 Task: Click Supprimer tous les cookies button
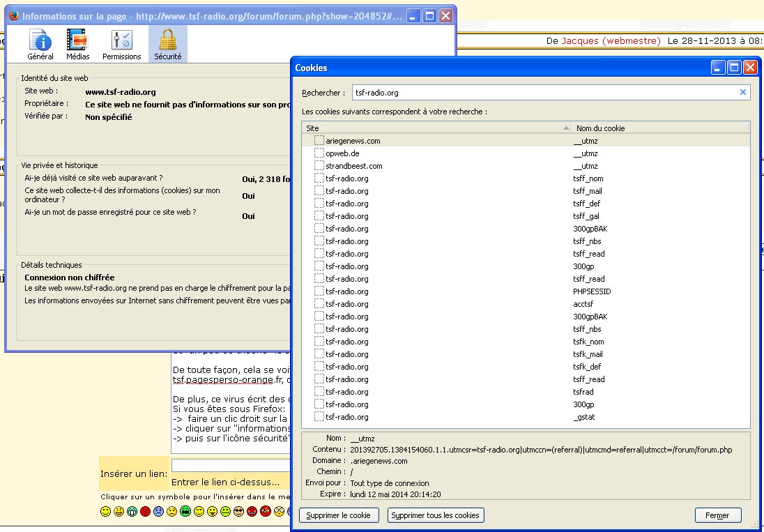coord(436,515)
